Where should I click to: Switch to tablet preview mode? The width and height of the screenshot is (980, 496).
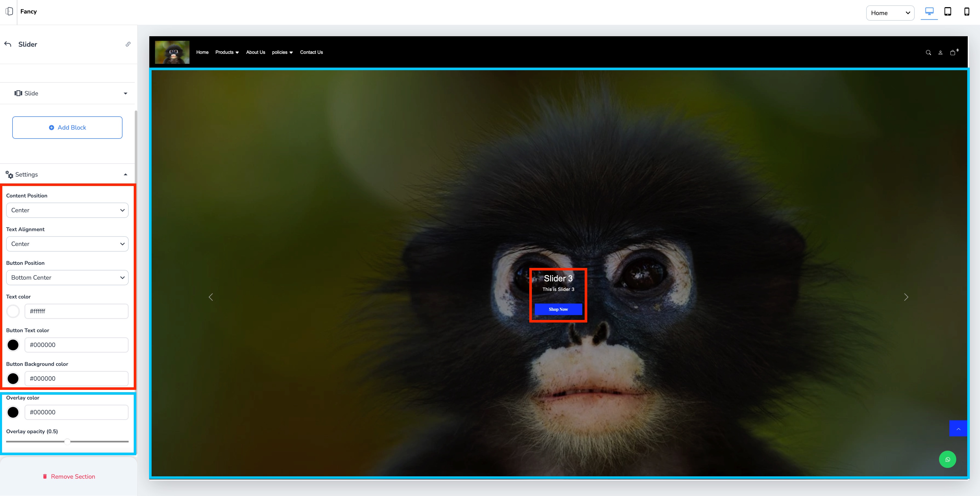tap(948, 12)
